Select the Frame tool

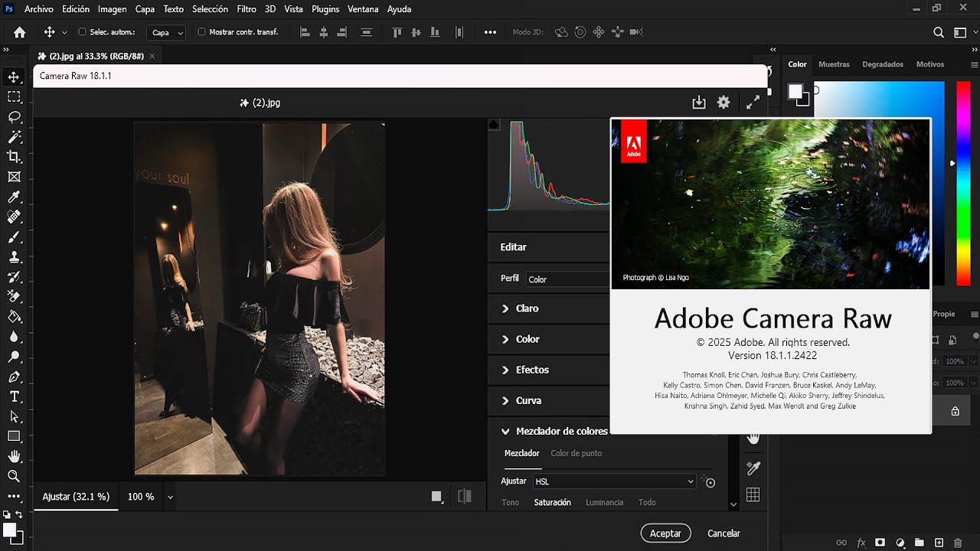pyautogui.click(x=14, y=177)
